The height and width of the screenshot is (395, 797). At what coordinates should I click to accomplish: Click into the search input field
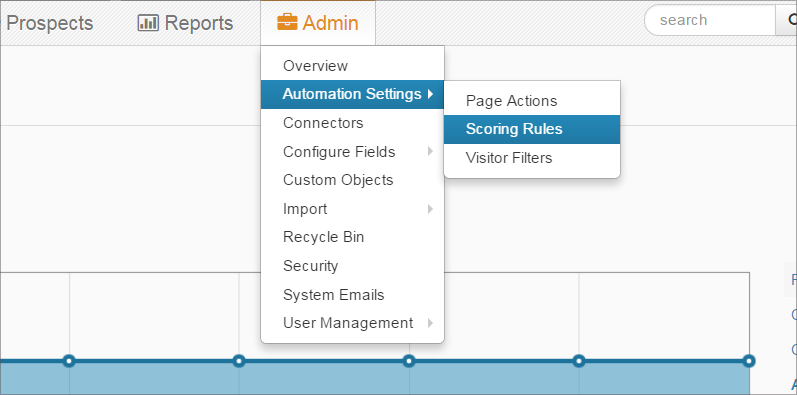[x=710, y=20]
